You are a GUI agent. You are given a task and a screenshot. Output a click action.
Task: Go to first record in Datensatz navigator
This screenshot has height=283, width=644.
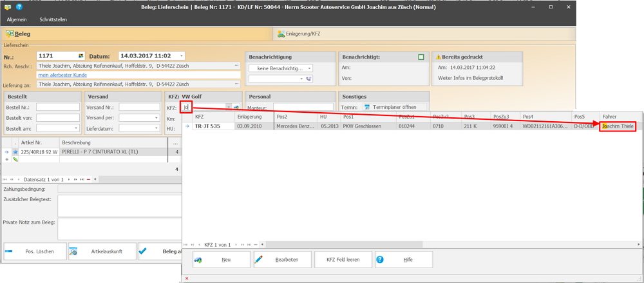coord(5,179)
